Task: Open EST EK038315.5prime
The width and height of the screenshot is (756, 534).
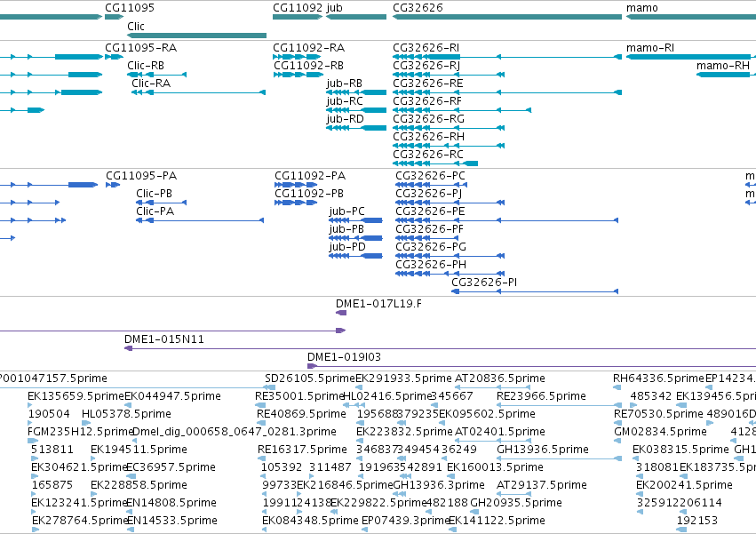Action: [x=680, y=450]
